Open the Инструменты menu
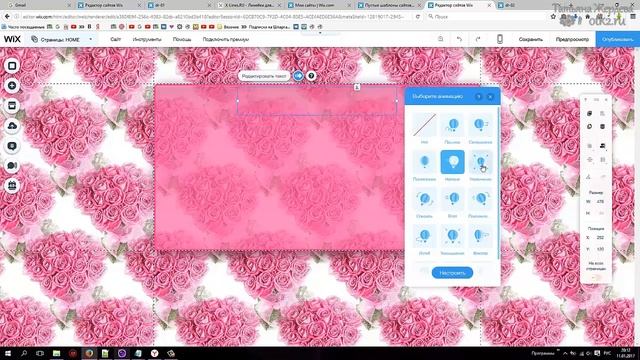This screenshot has width=640, height=360. (147, 39)
